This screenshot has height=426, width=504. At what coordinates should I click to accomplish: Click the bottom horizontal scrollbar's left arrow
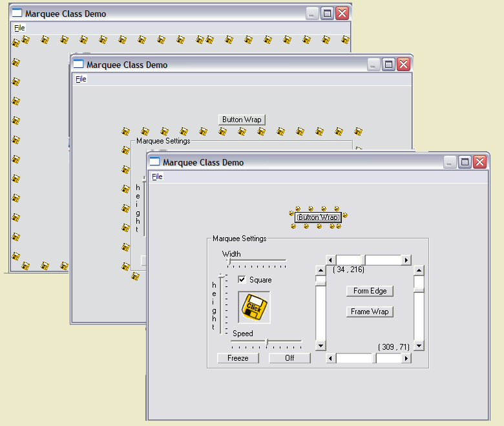(x=331, y=358)
